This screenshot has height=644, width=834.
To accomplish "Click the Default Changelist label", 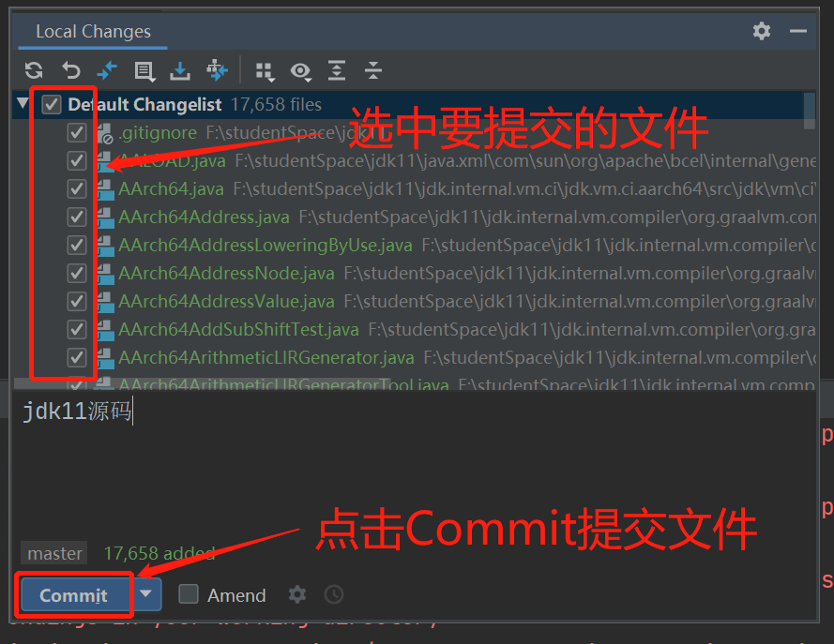I will (x=144, y=105).
